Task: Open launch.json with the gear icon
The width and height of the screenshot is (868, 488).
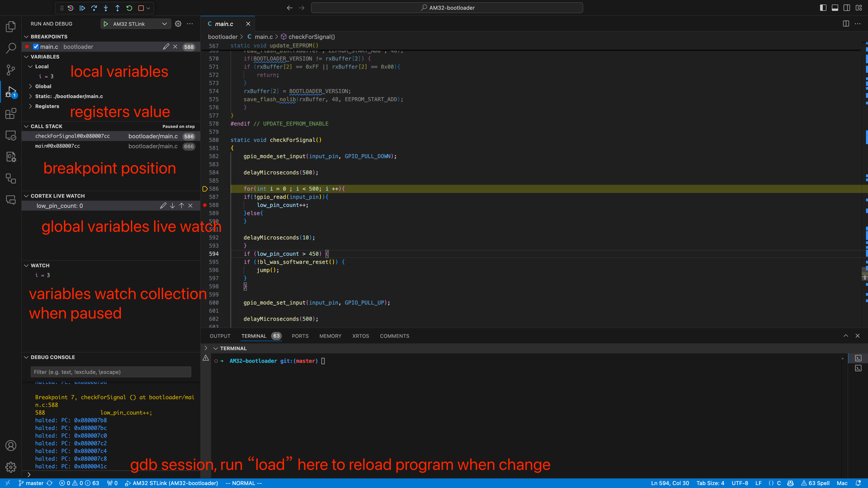Action: [178, 24]
